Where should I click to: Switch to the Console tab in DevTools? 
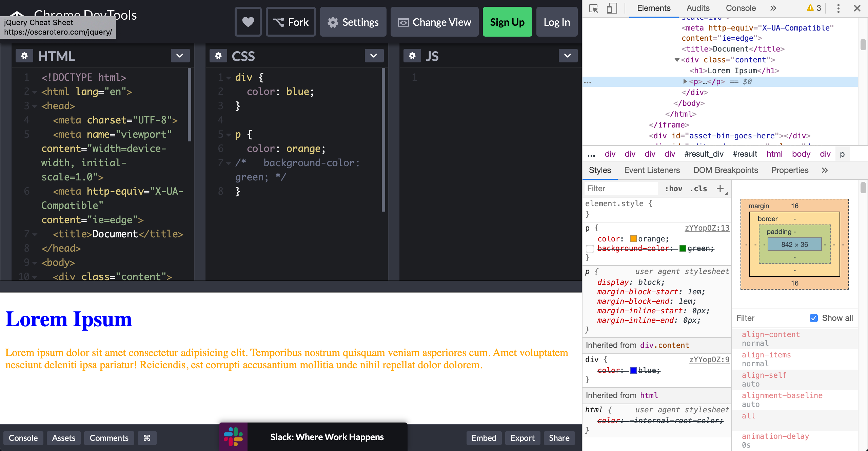tap(741, 8)
